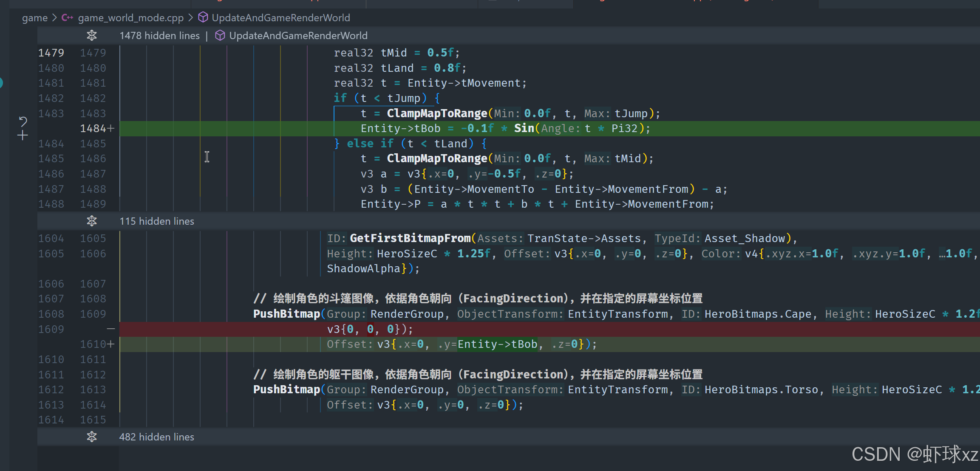Jump to UpdateAndGameRenderWorld in hidden lines bar
This screenshot has width=980, height=471.
point(298,36)
